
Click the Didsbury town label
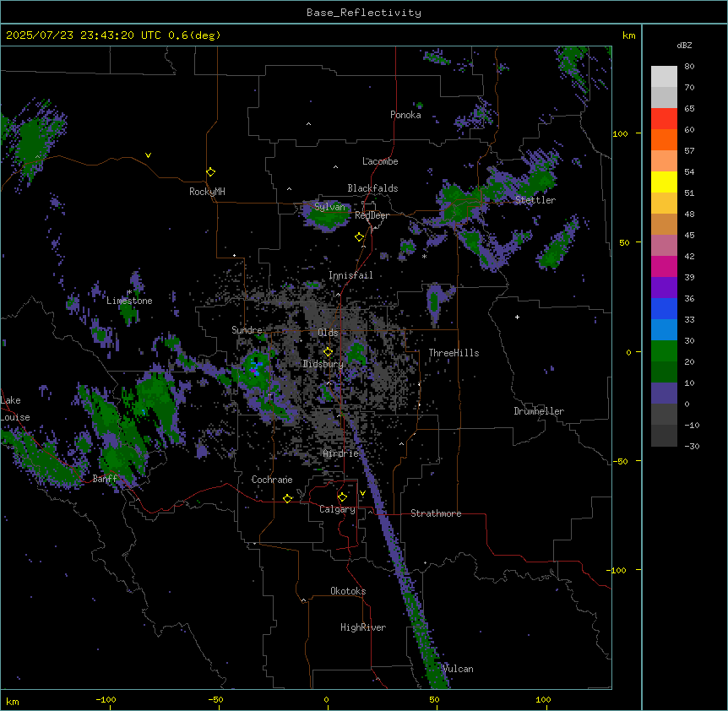[x=323, y=364]
